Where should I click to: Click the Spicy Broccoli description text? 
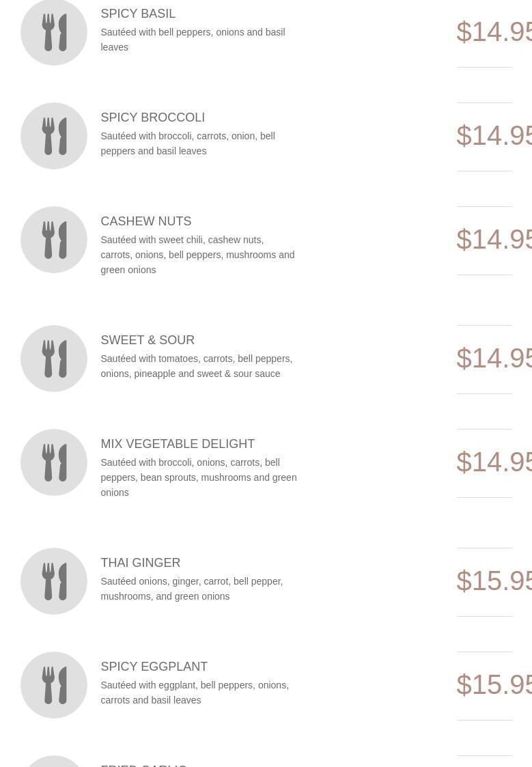pos(188,143)
